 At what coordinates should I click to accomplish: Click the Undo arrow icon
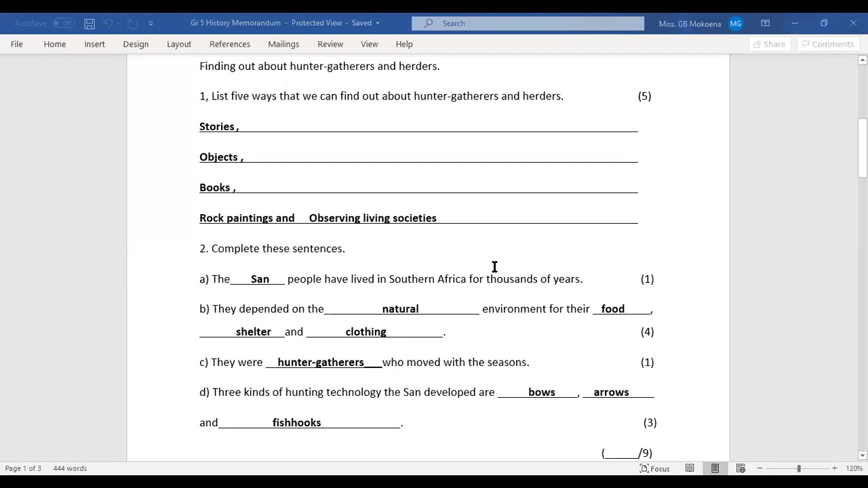pyautogui.click(x=108, y=23)
